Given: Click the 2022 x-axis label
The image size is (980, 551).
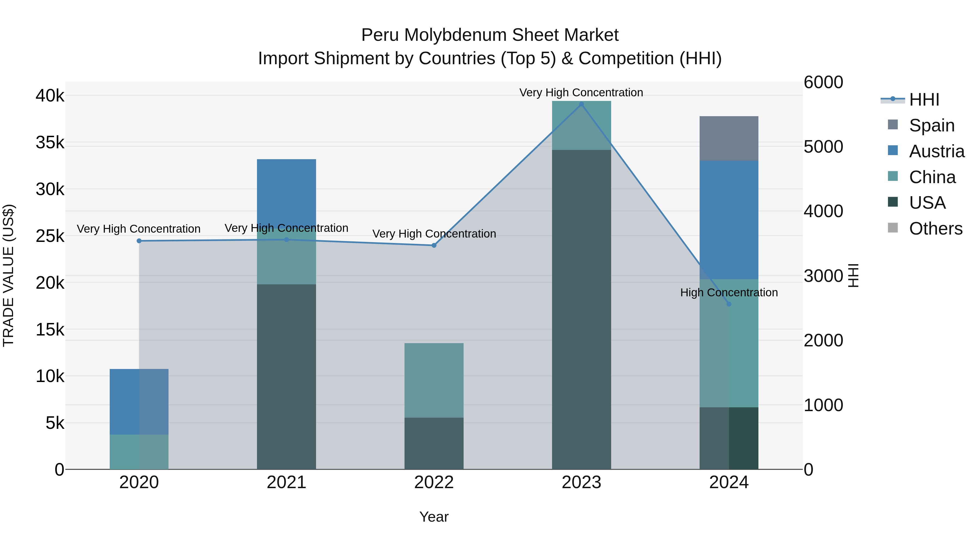Looking at the screenshot, I should (x=434, y=482).
